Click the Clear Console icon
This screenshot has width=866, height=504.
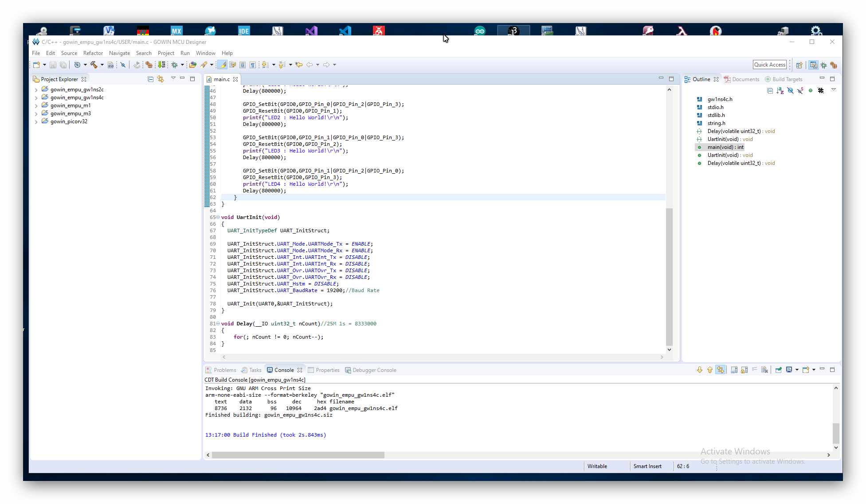click(x=764, y=370)
